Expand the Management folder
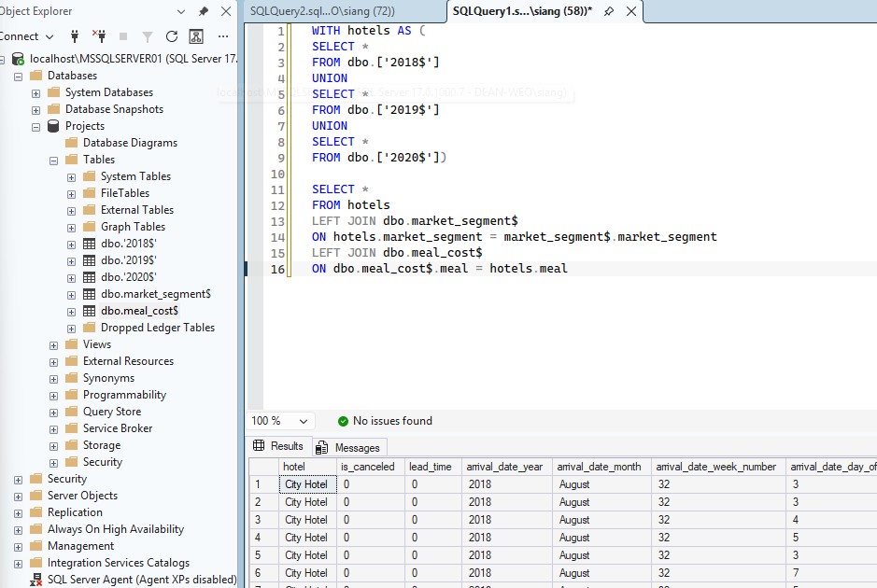This screenshot has width=877, height=588. click(18, 547)
